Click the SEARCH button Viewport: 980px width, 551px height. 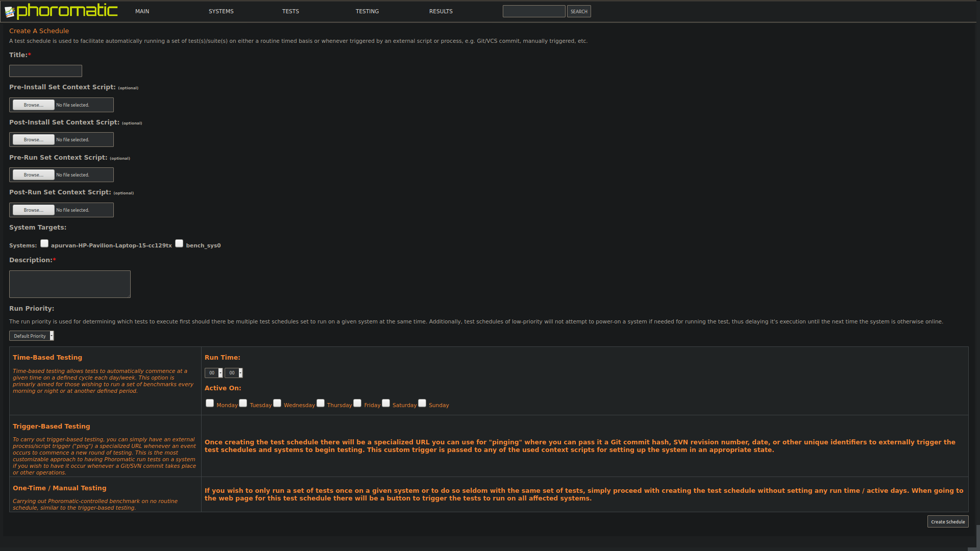(579, 11)
